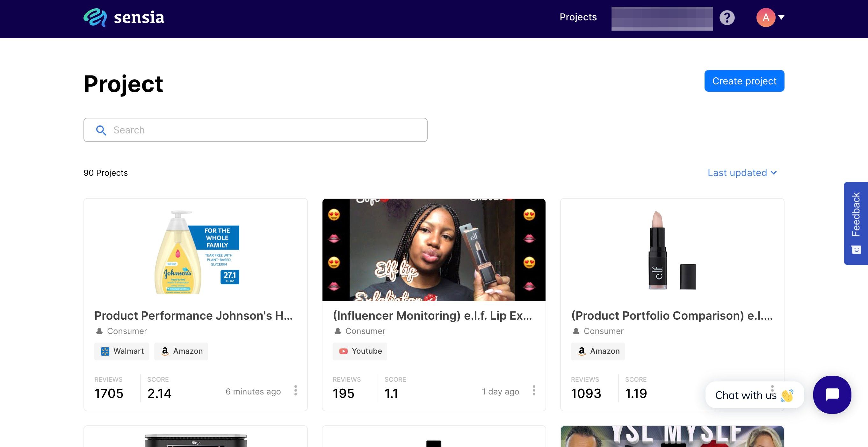
Task: Open Product Performance Johnson's project title
Action: coord(193,316)
